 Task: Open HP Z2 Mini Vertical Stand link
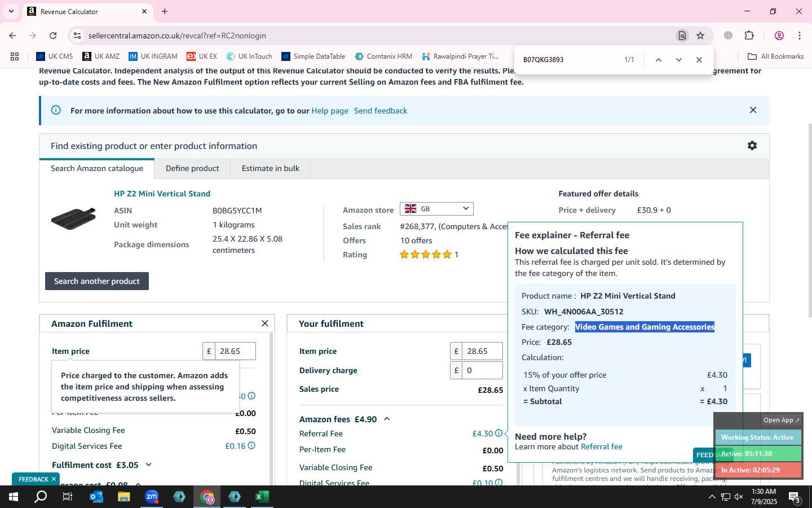pos(162,194)
